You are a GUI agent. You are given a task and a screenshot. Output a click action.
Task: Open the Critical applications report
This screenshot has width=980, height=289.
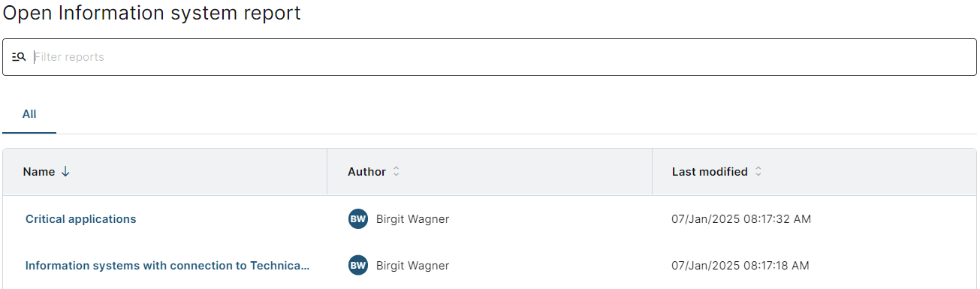[x=81, y=219]
